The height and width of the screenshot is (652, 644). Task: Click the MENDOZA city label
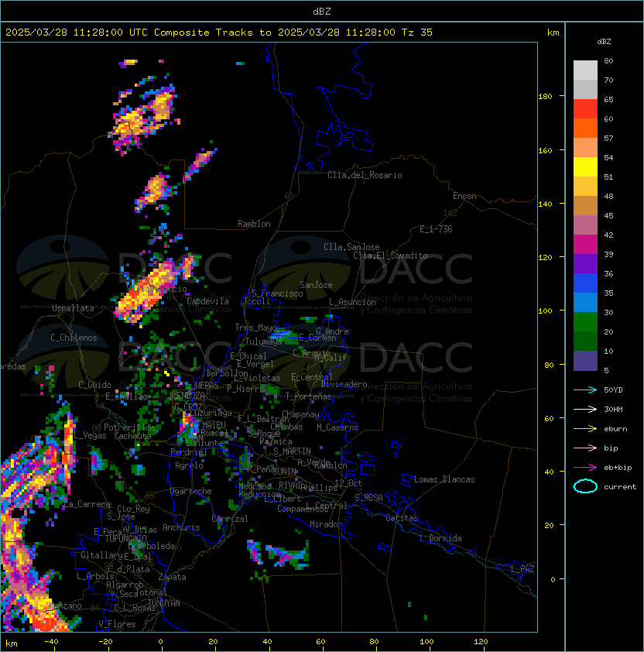coord(188,395)
